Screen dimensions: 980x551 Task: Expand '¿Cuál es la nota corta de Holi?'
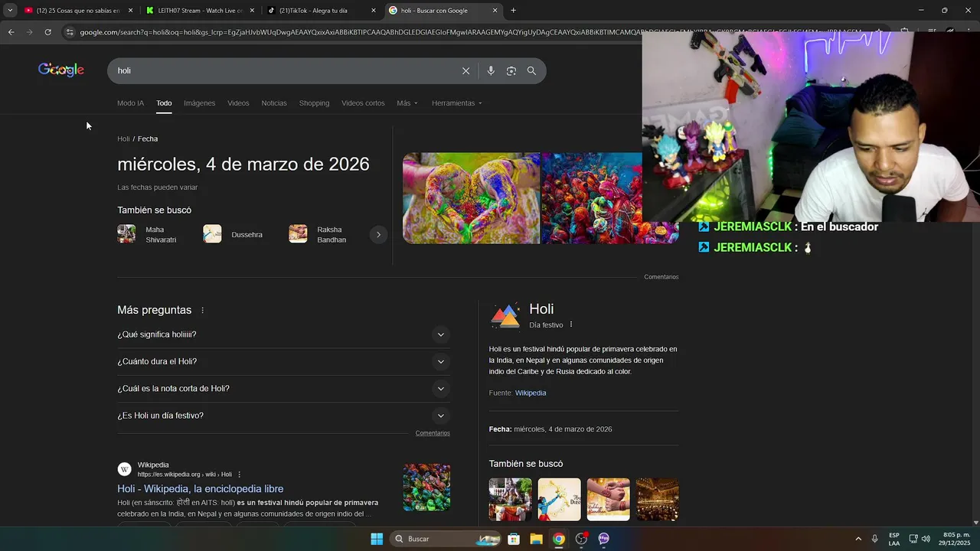coord(283,388)
